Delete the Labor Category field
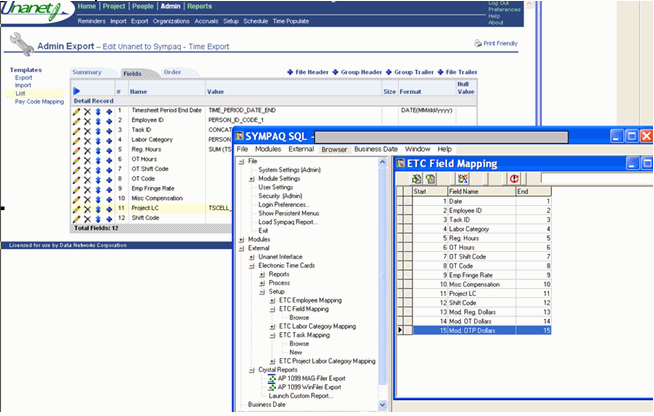This screenshot has width=654, height=416. tap(87, 141)
